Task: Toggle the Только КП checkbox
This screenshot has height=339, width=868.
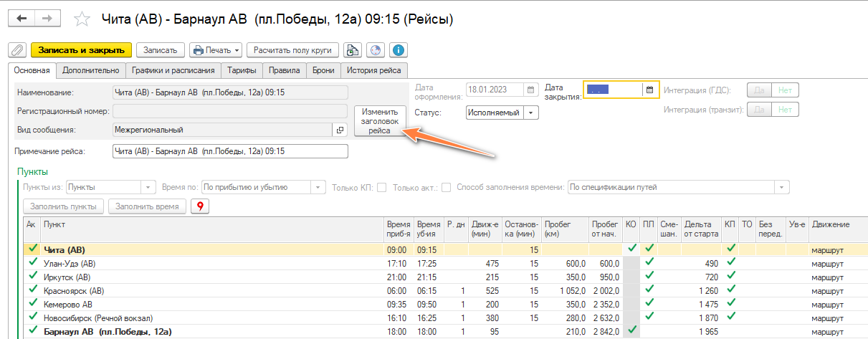Action: point(382,188)
